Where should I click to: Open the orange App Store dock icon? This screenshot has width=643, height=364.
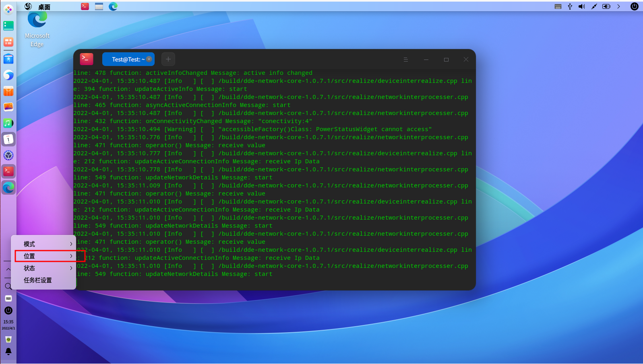point(8,91)
